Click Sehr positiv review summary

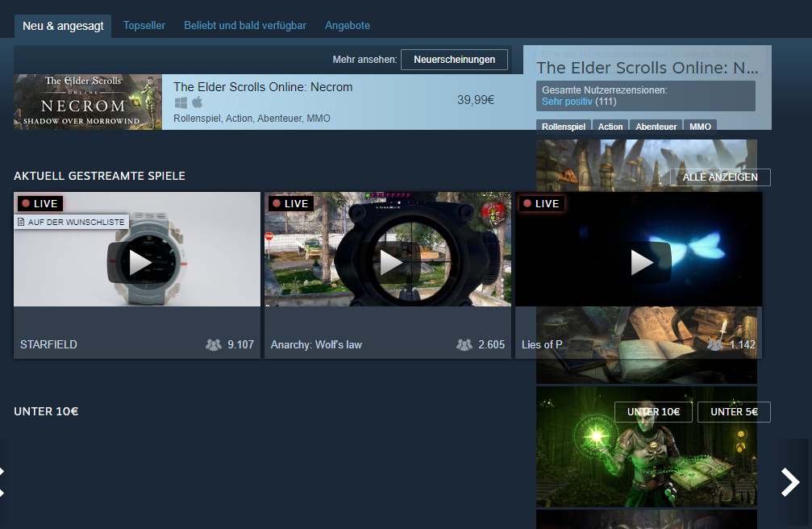(x=567, y=102)
